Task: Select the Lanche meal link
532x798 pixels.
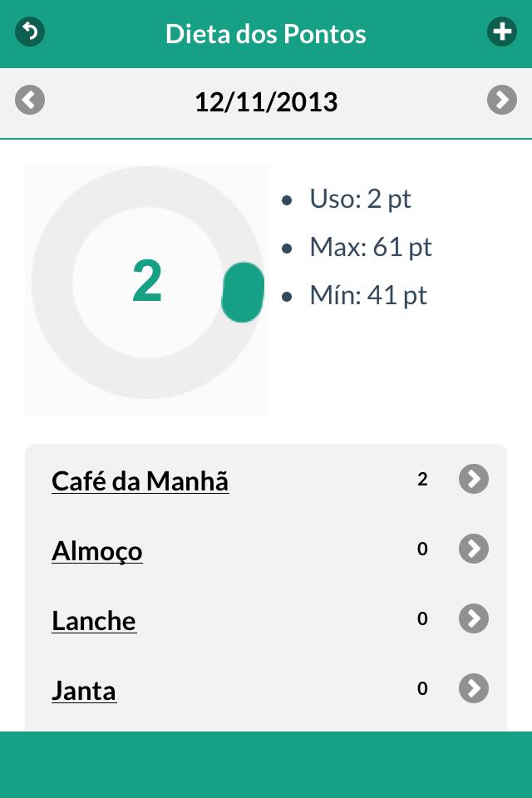Action: (x=93, y=621)
